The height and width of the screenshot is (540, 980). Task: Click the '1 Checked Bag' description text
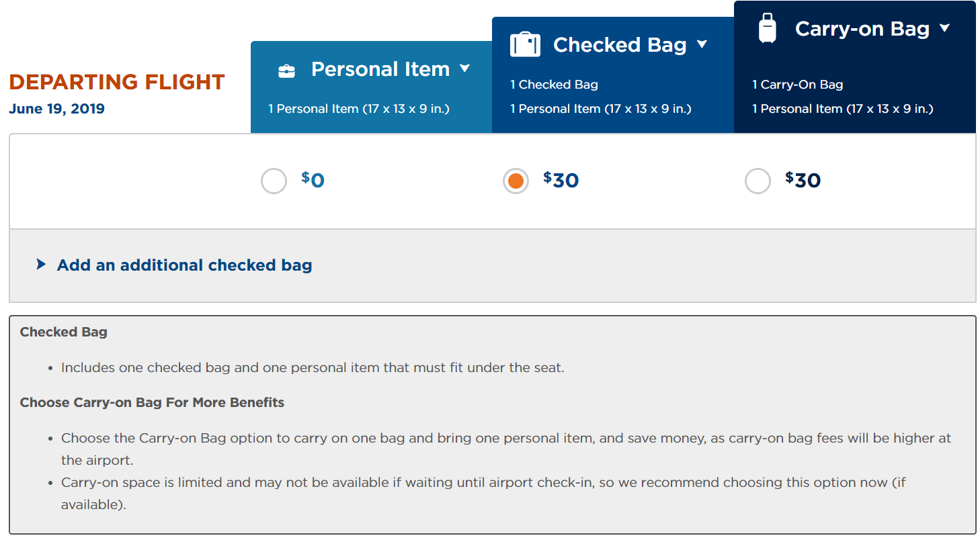point(554,85)
